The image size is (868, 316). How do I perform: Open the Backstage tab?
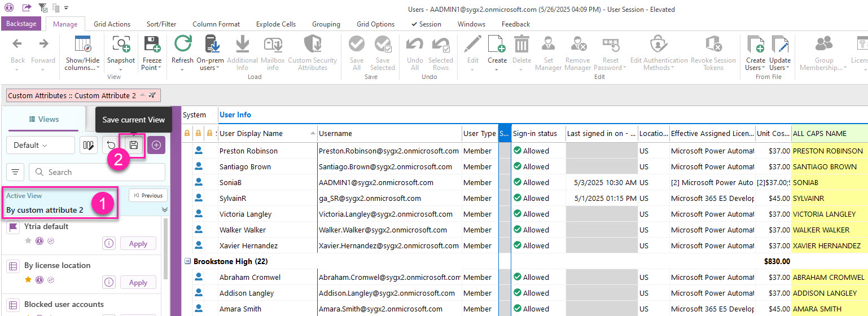coord(21,24)
